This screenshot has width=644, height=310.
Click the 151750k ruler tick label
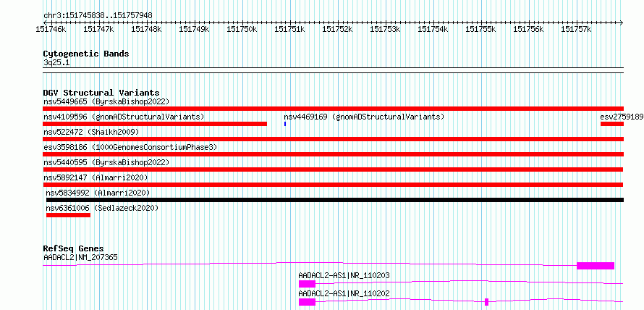click(x=242, y=29)
